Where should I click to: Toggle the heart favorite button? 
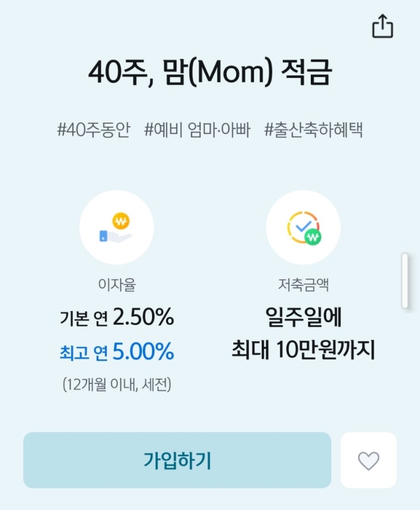coord(369,460)
